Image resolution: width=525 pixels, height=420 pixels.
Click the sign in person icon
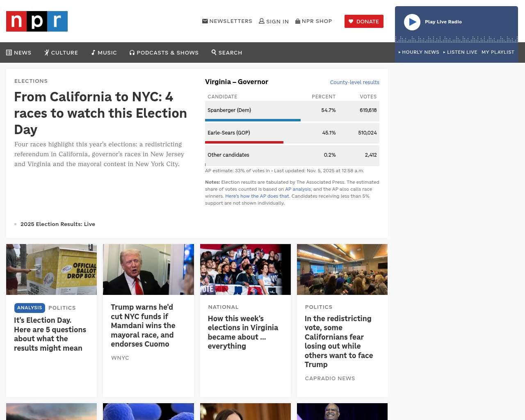262,21
